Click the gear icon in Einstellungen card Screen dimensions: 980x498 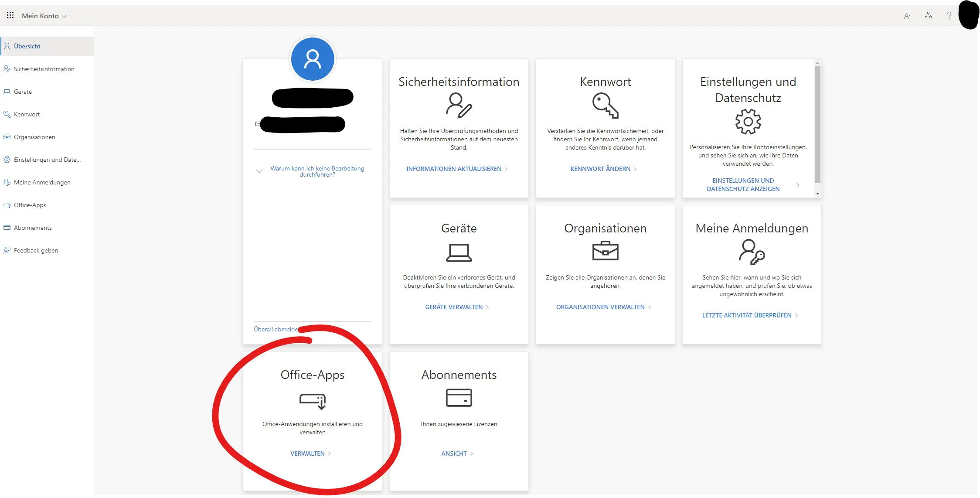click(748, 122)
